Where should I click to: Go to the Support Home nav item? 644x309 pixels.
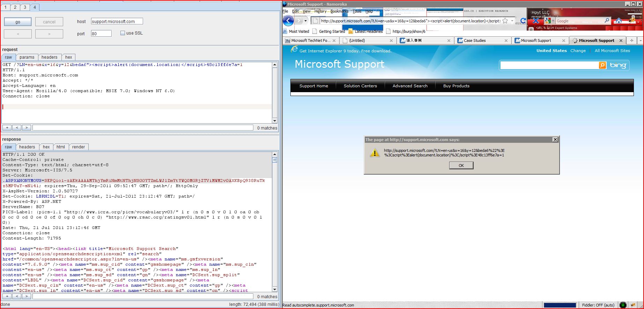pyautogui.click(x=313, y=86)
